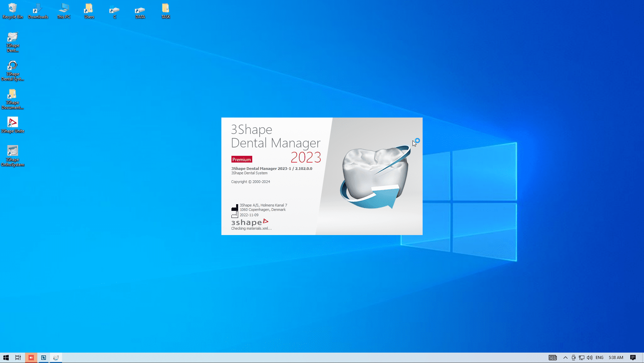Open the DATA drive shortcut
This screenshot has width=644, height=363.
pos(140,10)
